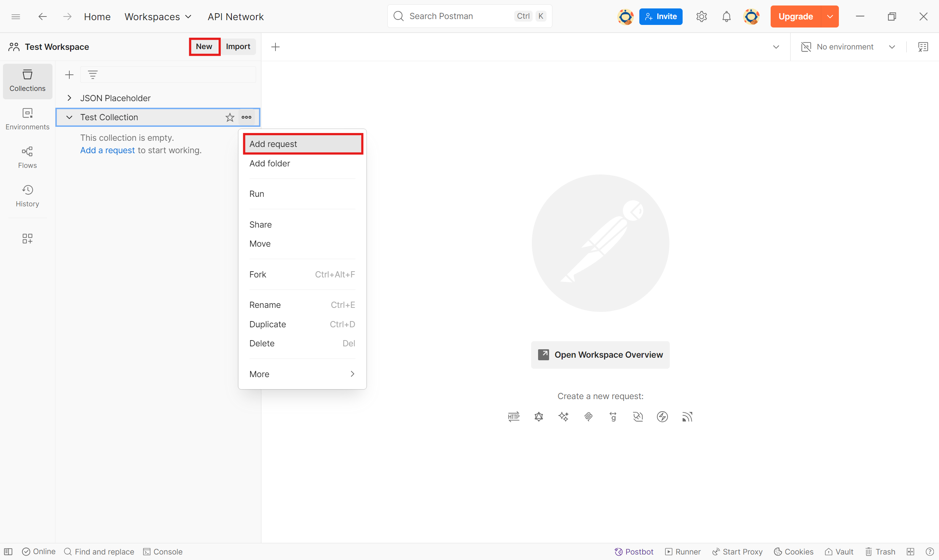Click the team avatar left of Invite
The height and width of the screenshot is (560, 939).
[625, 16]
